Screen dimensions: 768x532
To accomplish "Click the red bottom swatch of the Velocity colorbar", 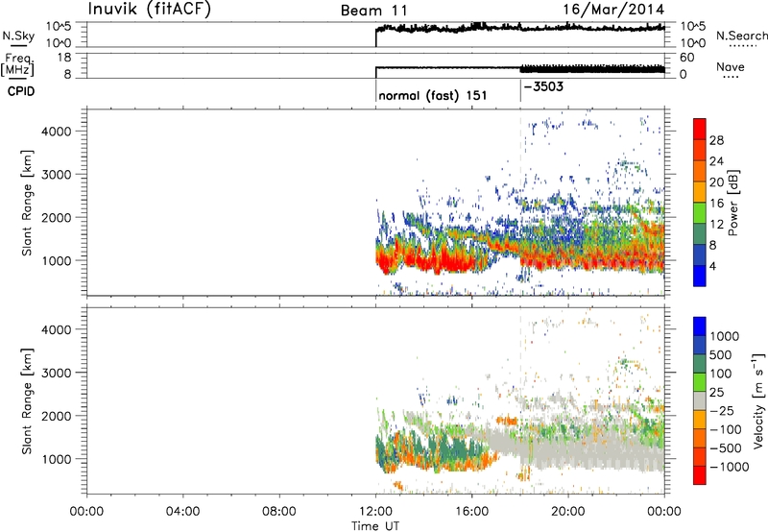I will (x=700, y=475).
